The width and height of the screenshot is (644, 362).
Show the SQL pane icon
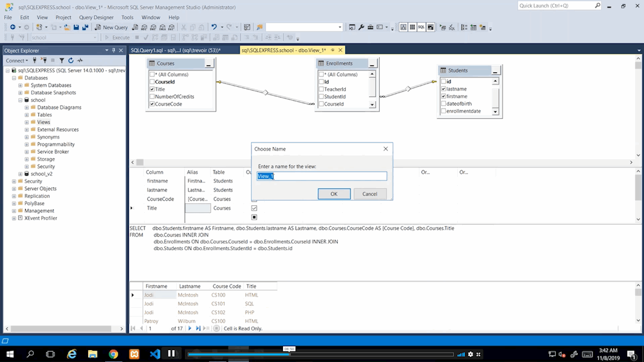point(421,27)
